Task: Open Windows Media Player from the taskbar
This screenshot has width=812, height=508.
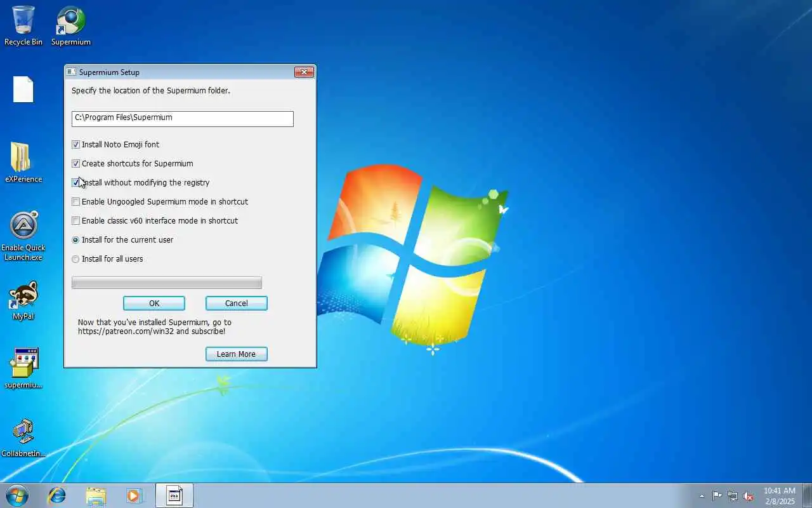Action: tap(134, 495)
